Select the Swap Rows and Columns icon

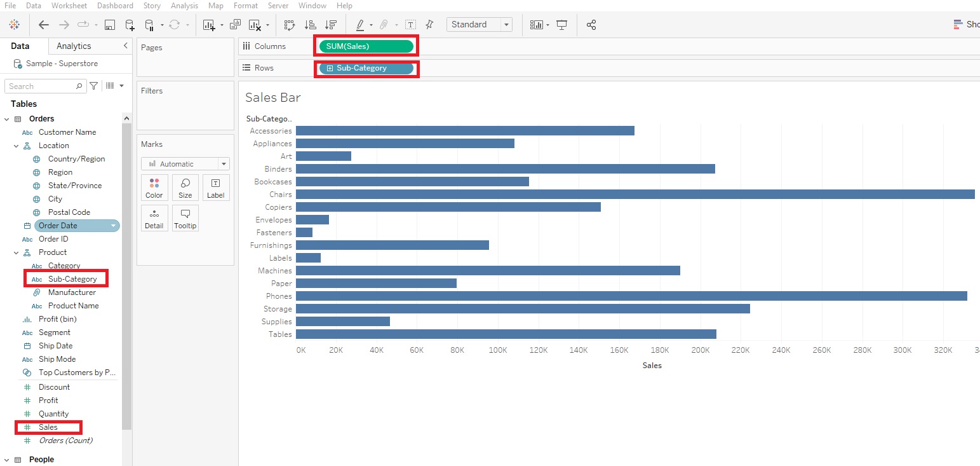click(289, 24)
